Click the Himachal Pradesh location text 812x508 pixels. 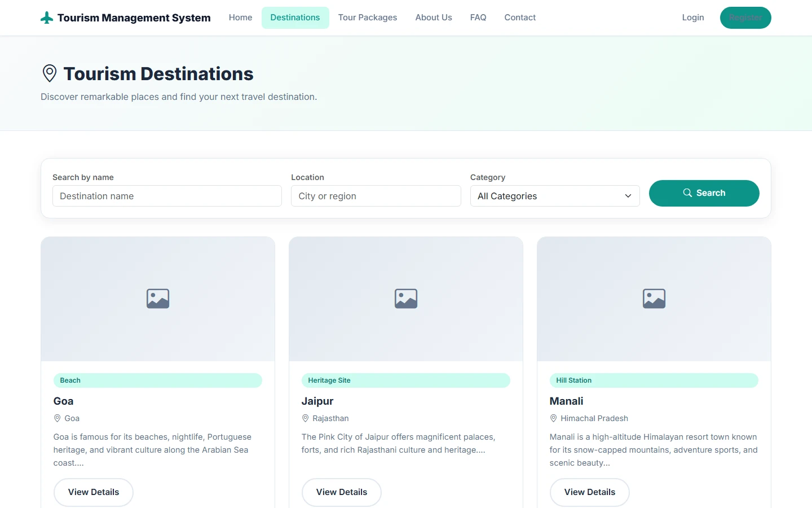point(594,418)
